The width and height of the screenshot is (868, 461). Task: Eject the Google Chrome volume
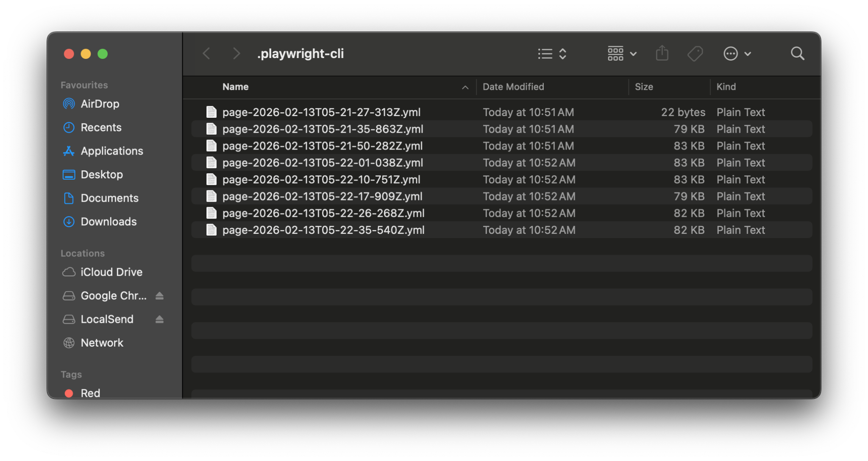click(x=159, y=296)
